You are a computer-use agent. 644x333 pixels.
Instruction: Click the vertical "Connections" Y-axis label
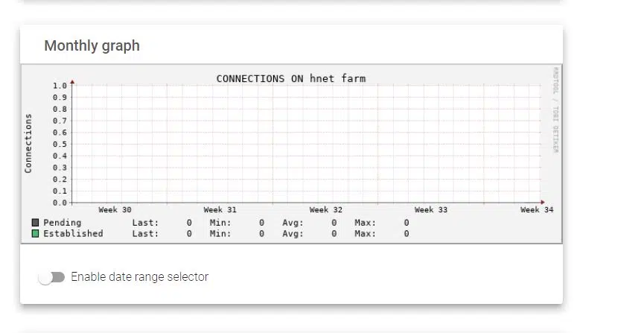tap(28, 143)
